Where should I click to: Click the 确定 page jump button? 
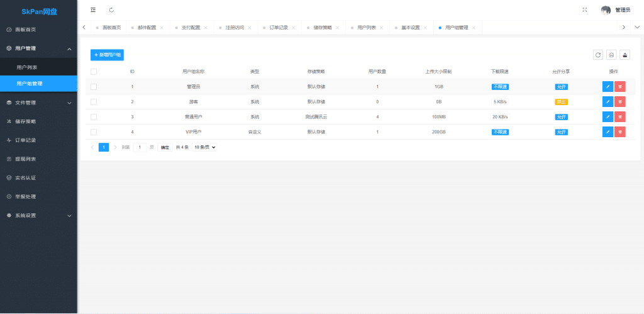click(x=165, y=147)
